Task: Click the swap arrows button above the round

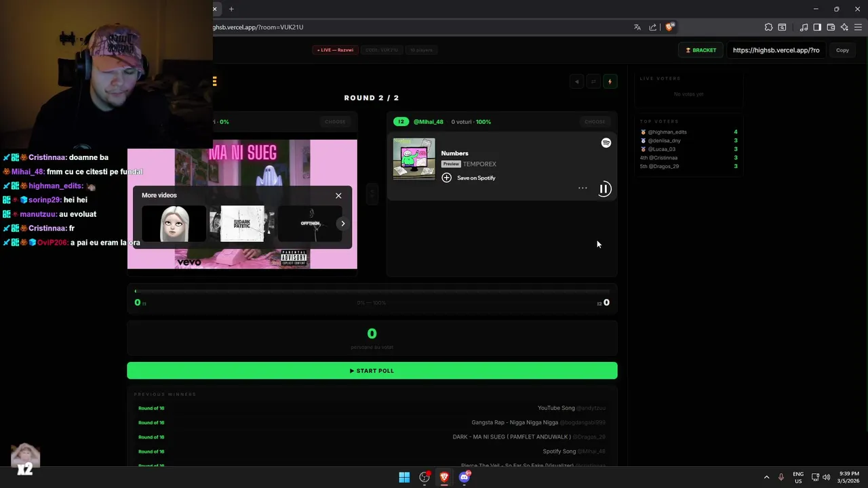Action: (x=593, y=81)
